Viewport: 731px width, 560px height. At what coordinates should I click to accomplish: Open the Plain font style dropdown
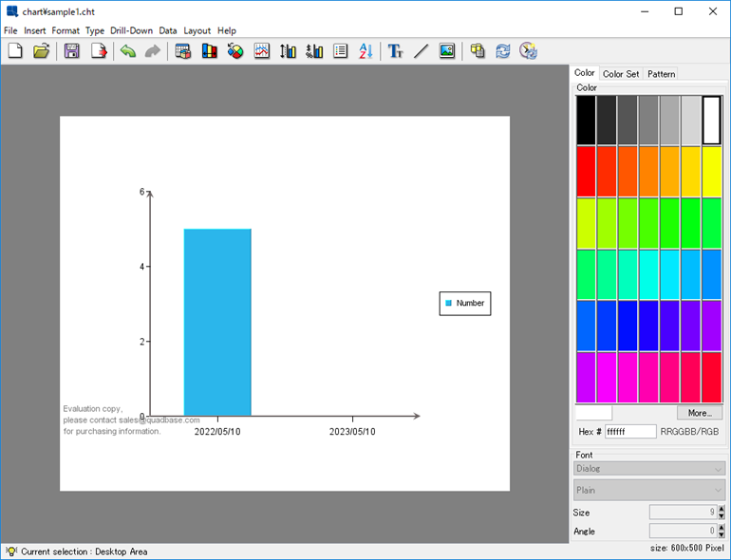(x=649, y=490)
